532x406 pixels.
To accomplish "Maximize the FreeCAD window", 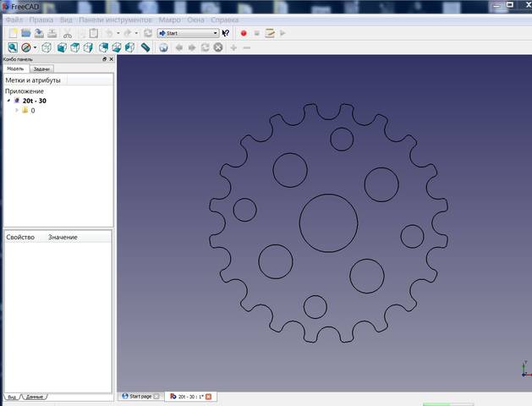I will [510, 5].
